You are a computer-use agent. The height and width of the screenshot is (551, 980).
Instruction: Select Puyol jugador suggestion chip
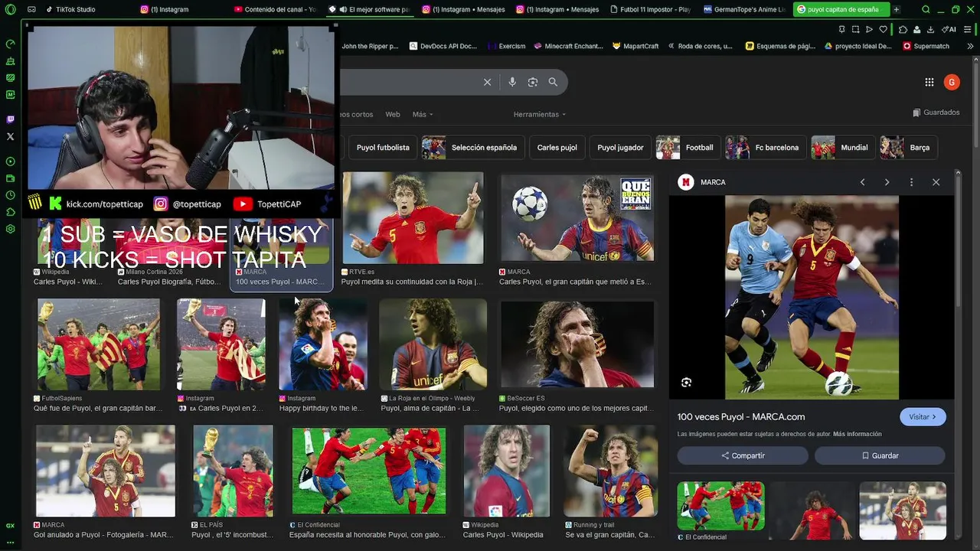click(620, 148)
